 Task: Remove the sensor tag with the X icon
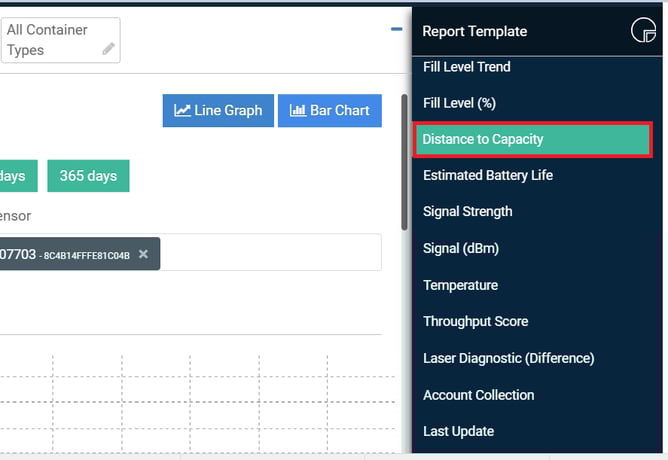144,254
